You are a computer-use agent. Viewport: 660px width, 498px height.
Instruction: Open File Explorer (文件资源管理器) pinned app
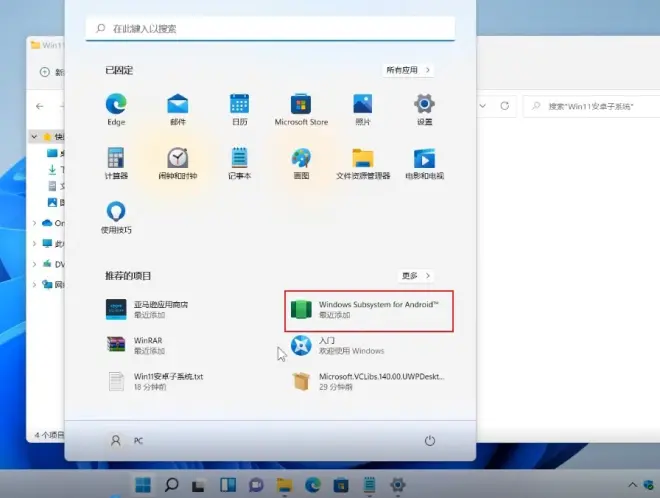point(363,163)
